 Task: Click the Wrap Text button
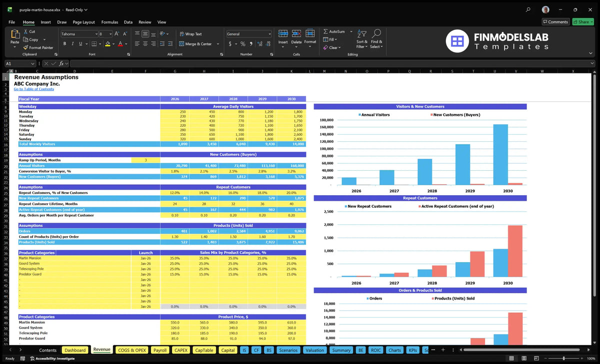190,34
